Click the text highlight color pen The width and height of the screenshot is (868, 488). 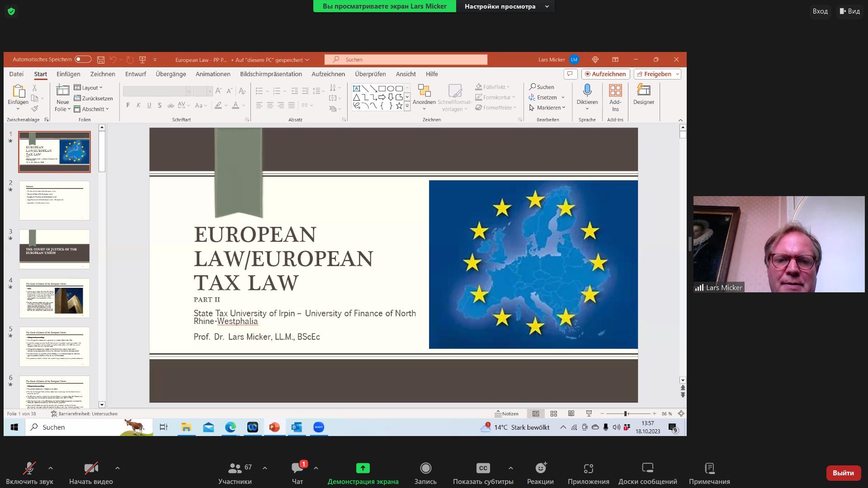pos(218,105)
